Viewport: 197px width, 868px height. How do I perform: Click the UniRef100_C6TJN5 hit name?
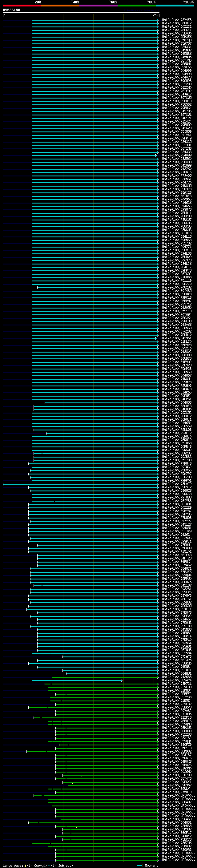tap(177, 61)
